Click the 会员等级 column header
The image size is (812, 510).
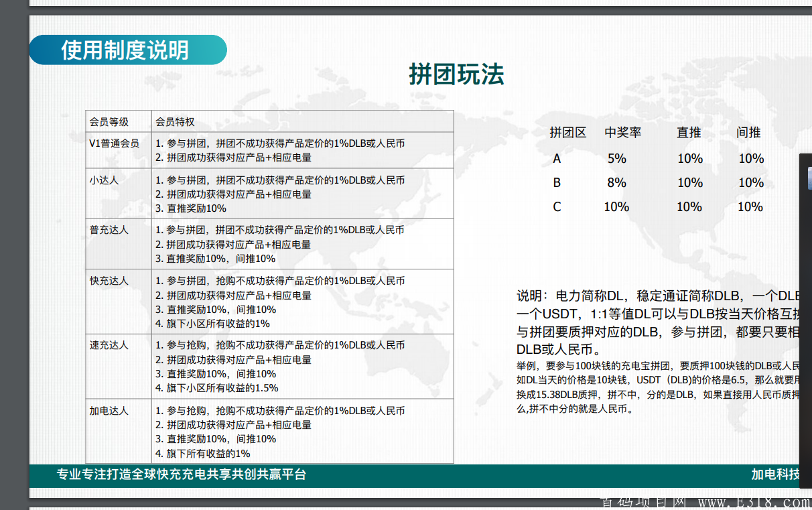pos(109,122)
